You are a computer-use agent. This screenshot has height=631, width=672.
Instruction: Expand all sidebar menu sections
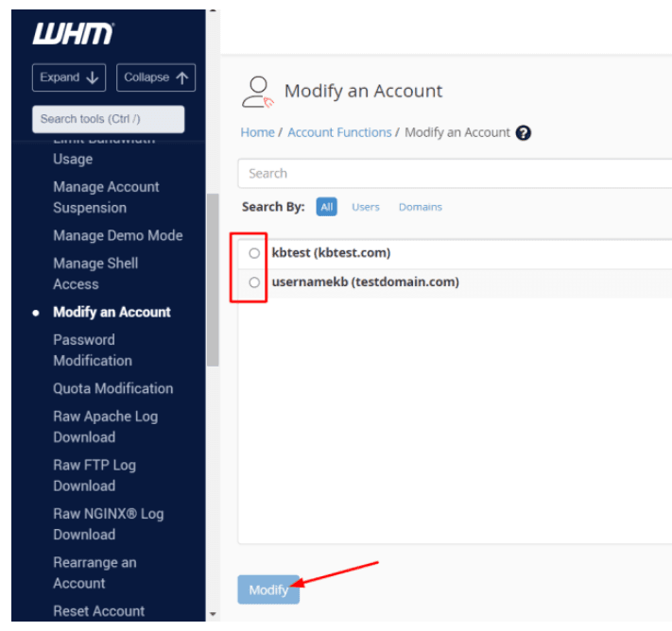tap(71, 77)
